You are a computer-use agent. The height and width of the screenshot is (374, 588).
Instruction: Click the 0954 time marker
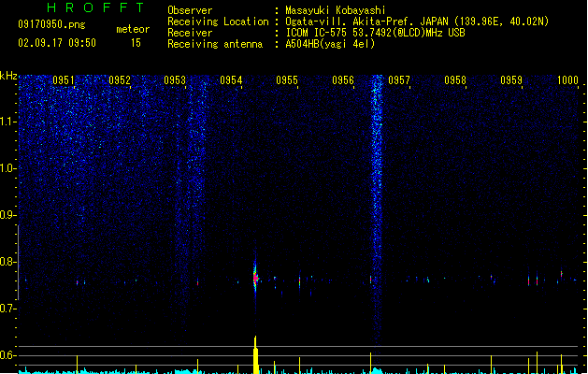(x=231, y=80)
